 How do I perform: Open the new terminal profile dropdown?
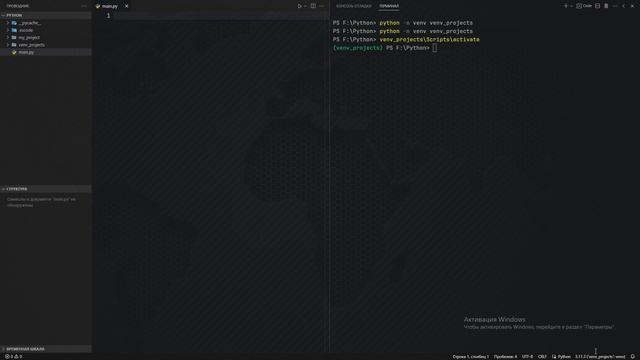pos(571,6)
